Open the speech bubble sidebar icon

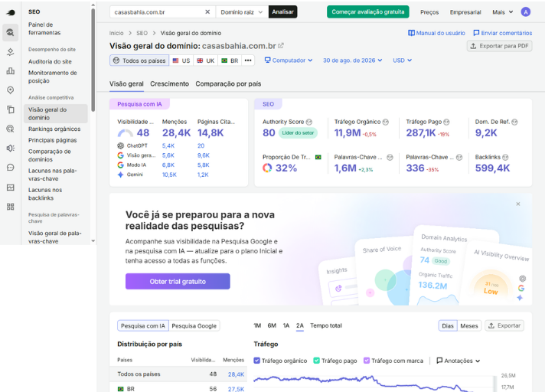point(11,167)
